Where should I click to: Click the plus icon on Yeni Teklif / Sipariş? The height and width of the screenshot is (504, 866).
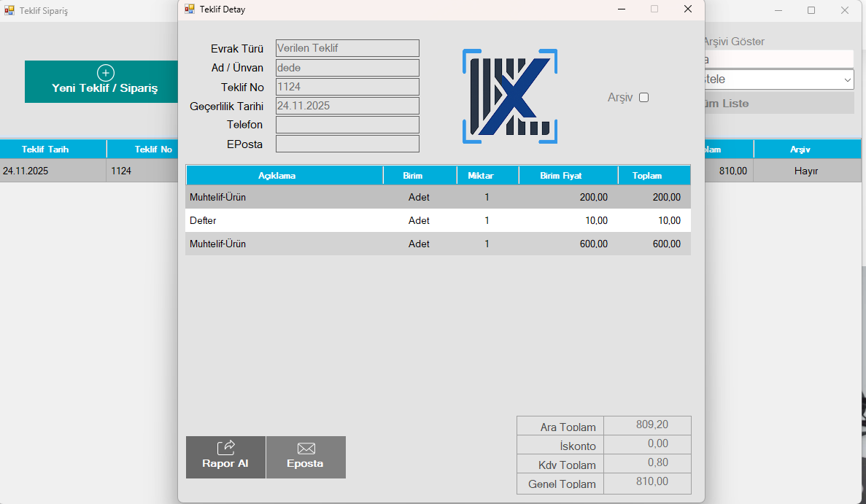(106, 73)
